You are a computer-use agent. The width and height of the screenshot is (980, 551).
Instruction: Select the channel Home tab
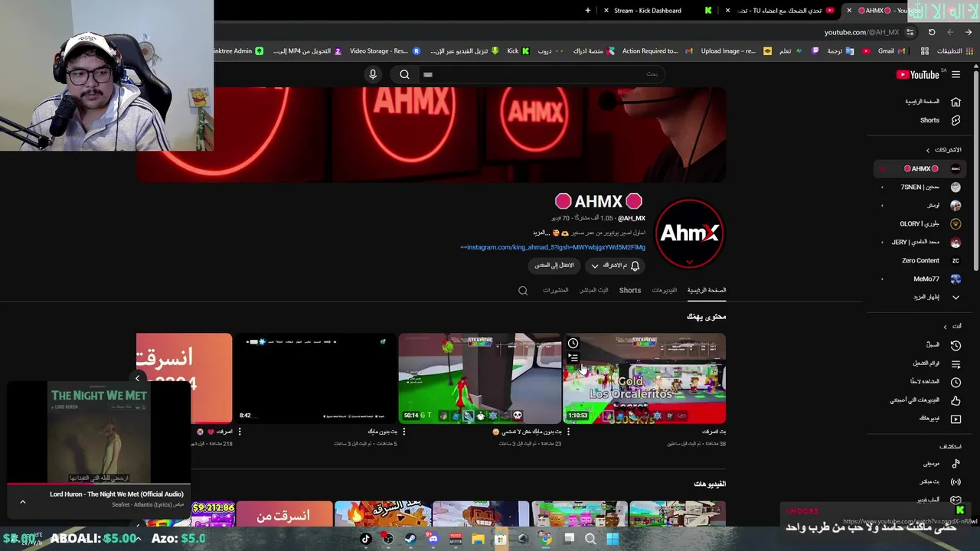(707, 290)
